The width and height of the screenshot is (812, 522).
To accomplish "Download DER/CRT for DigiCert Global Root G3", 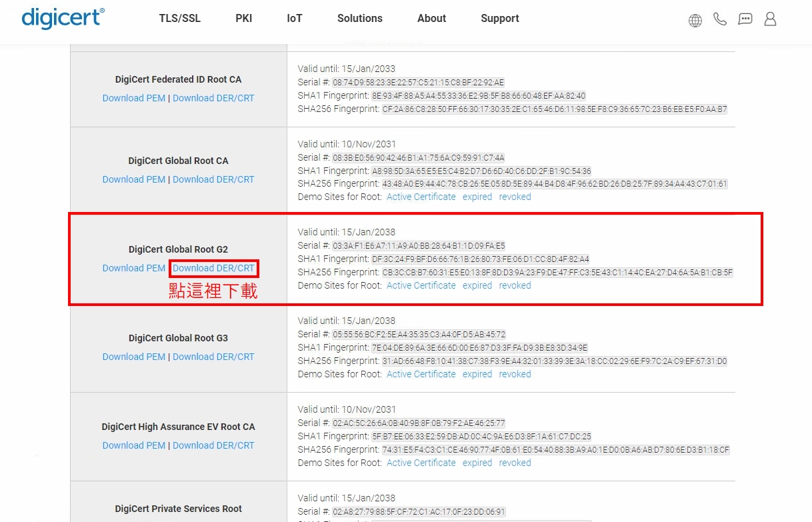I will pyautogui.click(x=213, y=357).
